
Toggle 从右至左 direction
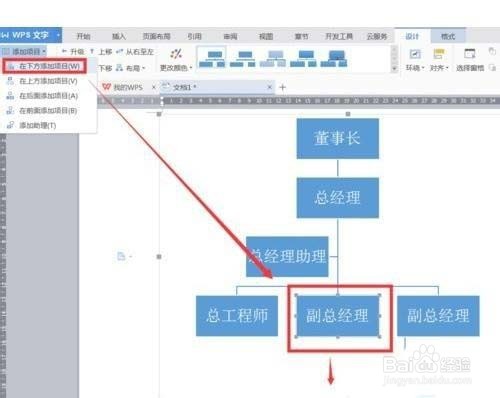click(135, 52)
